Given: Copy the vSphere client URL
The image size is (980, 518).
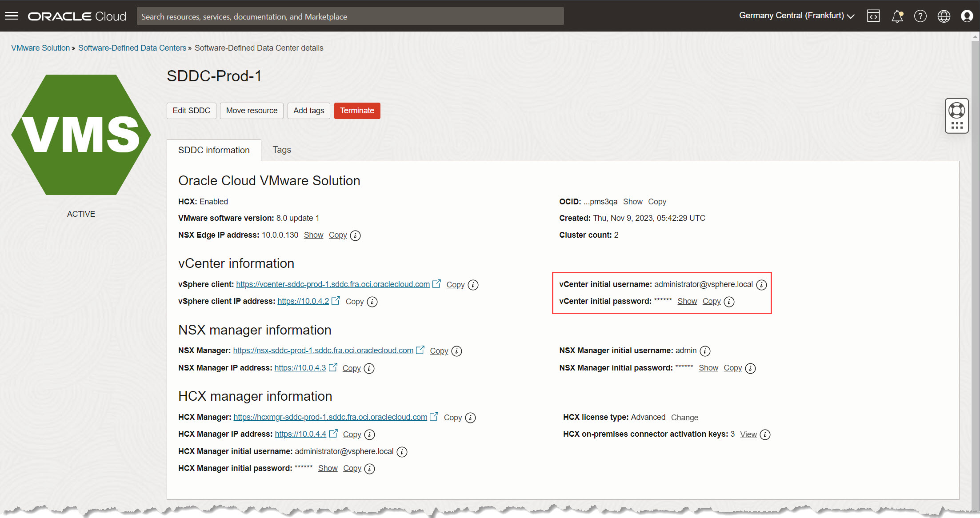Looking at the screenshot, I should pyautogui.click(x=455, y=285).
